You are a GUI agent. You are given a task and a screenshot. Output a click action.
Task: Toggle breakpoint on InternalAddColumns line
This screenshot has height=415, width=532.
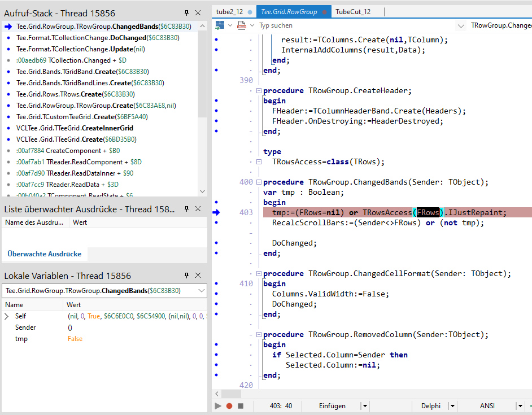pos(216,50)
